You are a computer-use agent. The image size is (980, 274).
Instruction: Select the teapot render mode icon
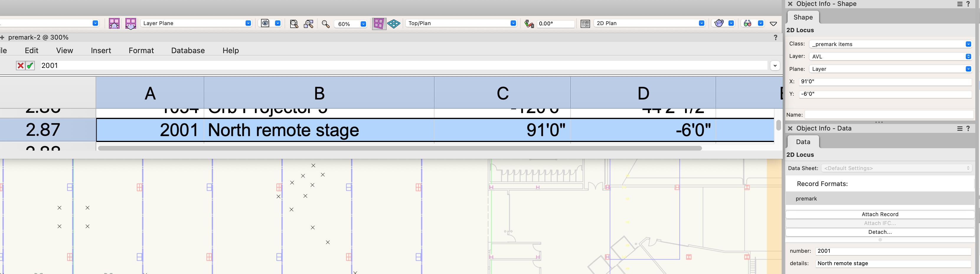click(x=719, y=23)
